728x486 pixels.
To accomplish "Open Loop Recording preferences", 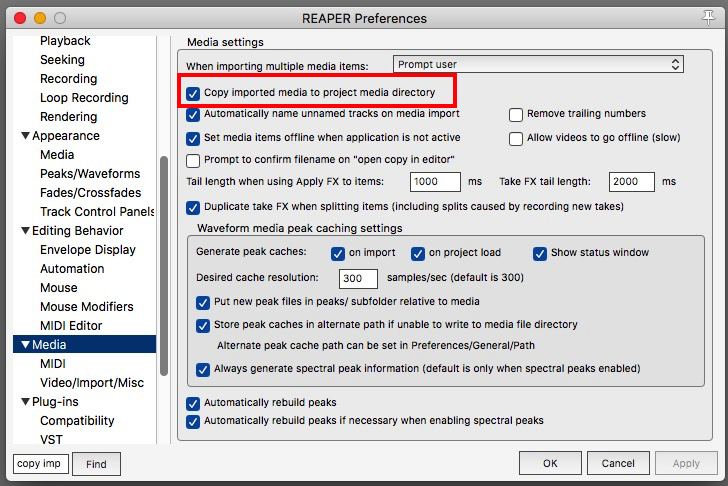I will (x=84, y=98).
